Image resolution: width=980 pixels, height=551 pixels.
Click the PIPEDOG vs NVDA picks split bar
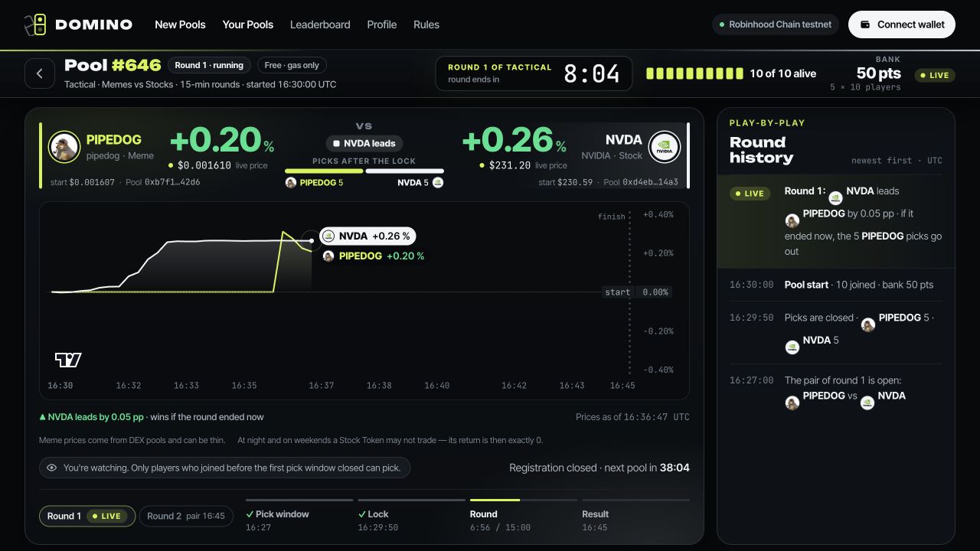(364, 171)
